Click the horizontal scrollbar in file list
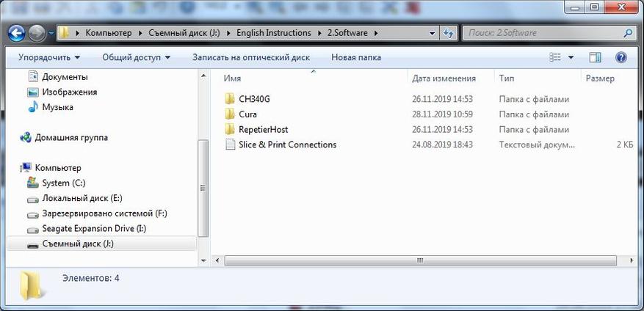This screenshot has height=311, width=644. (420, 260)
